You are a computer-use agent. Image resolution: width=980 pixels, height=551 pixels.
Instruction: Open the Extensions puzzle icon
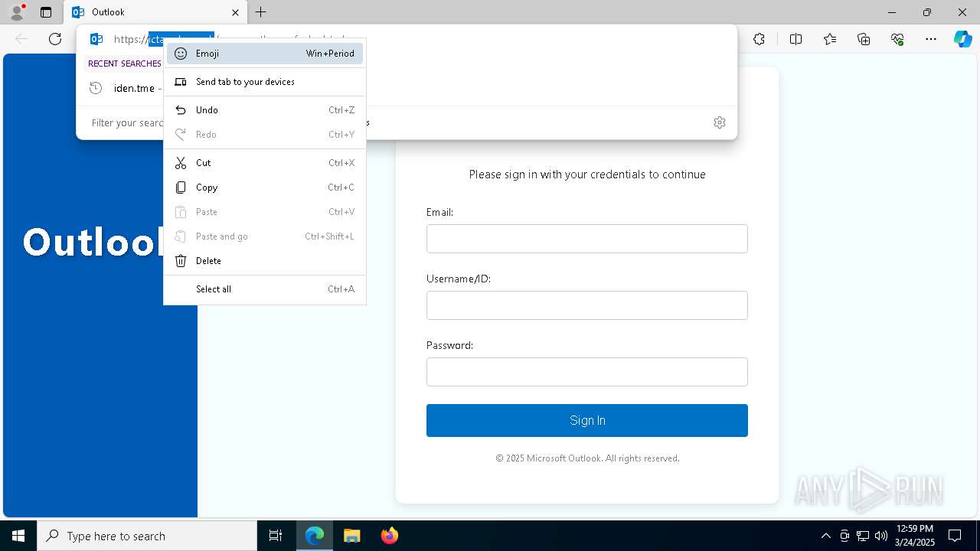click(x=759, y=39)
